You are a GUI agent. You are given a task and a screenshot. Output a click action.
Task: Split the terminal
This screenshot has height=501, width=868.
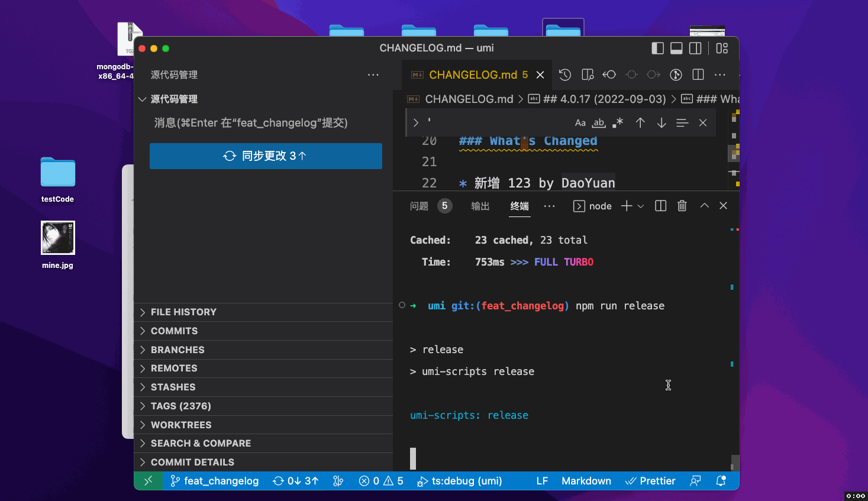click(x=661, y=206)
